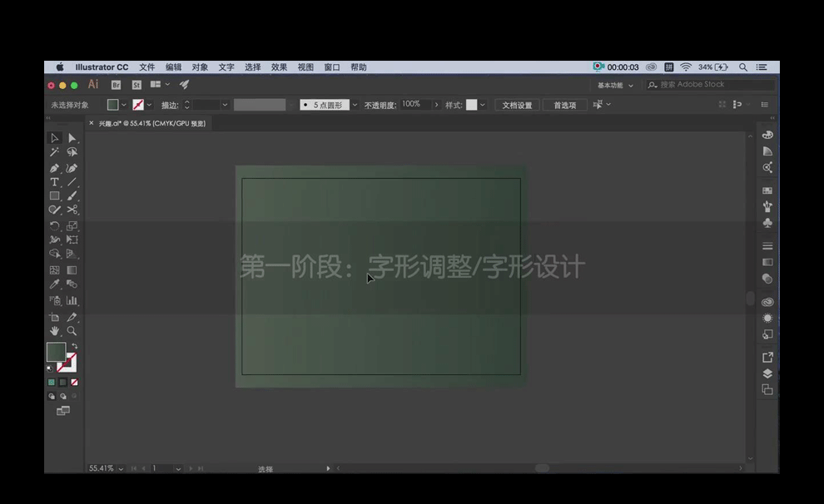Activate the Type tool

tap(54, 182)
